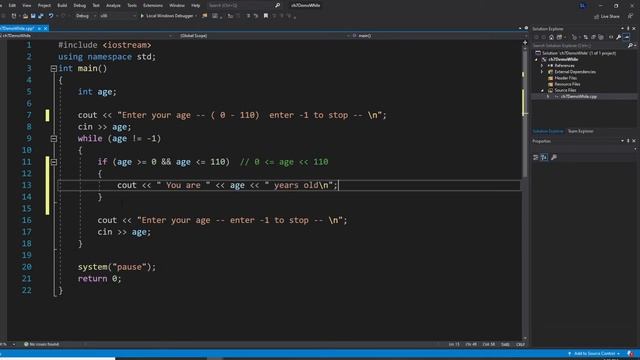
Task: Click Property Pages wrench in Properties
Action: click(x=554, y=158)
